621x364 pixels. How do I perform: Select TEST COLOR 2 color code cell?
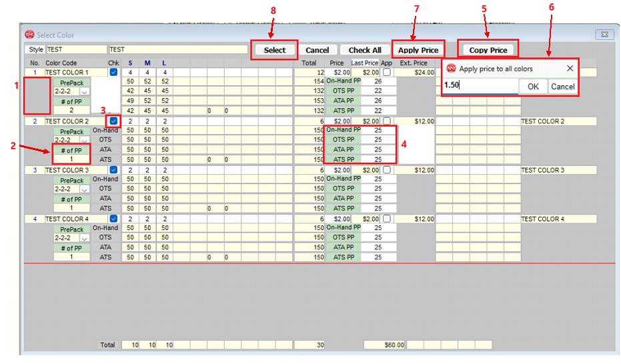[76, 121]
